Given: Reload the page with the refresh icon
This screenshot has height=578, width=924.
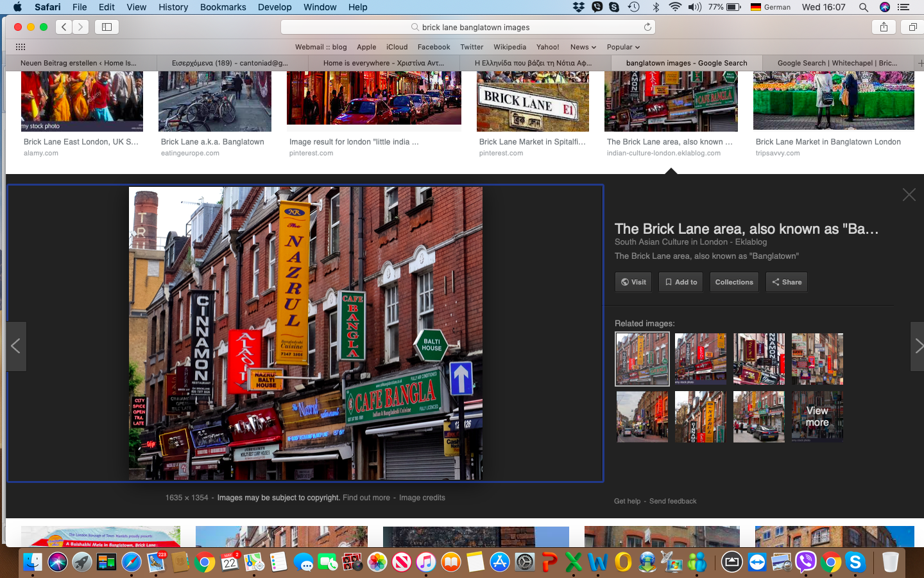Looking at the screenshot, I should pyautogui.click(x=647, y=27).
